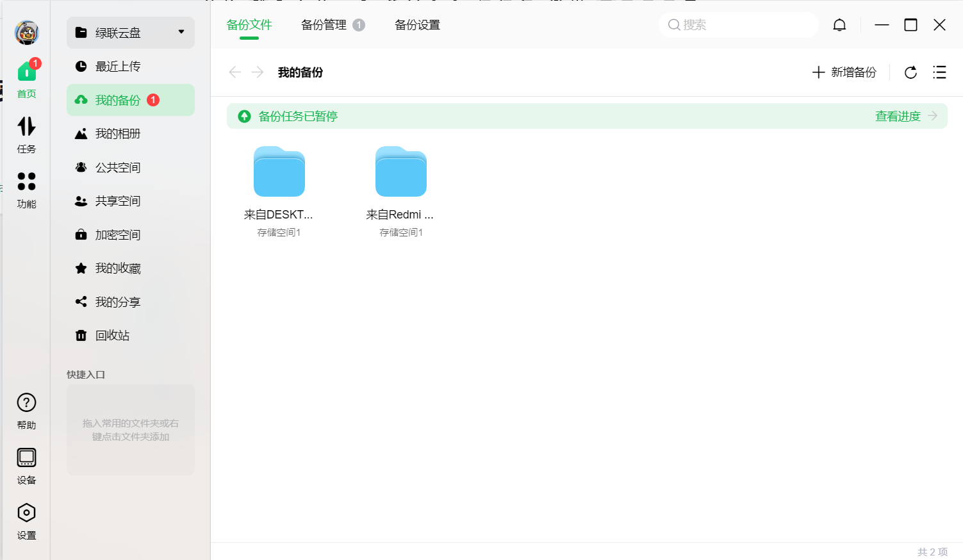This screenshot has height=560, width=963.
Task: Open the 来自Redmi backup folder
Action: click(x=400, y=192)
